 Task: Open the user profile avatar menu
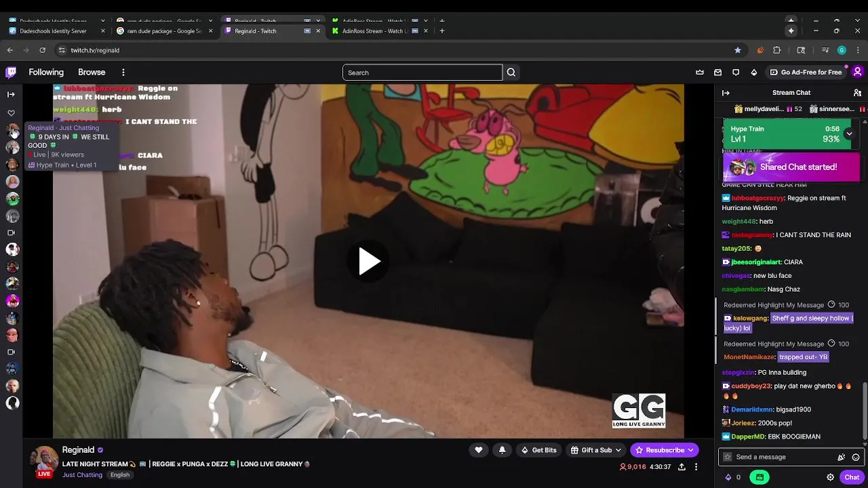coord(857,73)
